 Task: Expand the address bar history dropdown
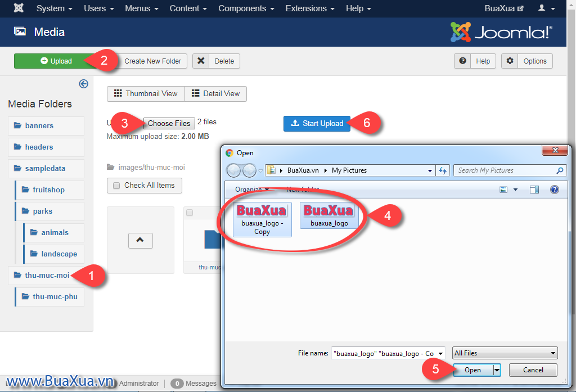[429, 171]
